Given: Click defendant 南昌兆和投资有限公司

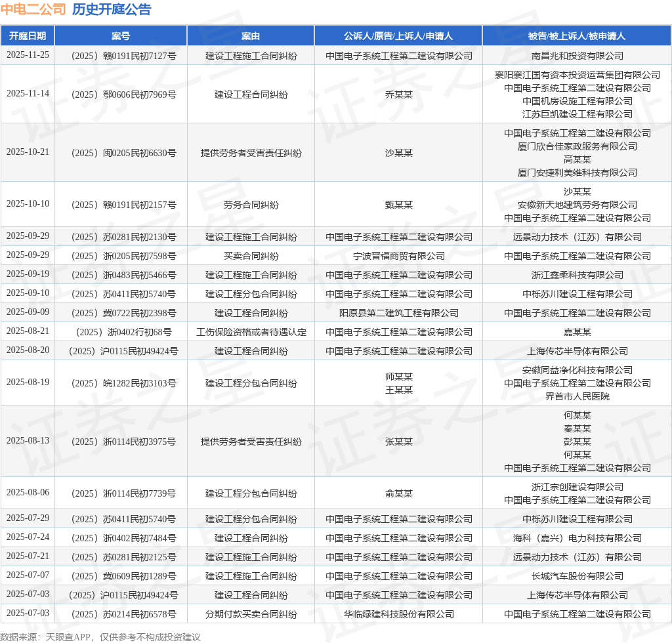Looking at the screenshot, I should tap(577, 56).
